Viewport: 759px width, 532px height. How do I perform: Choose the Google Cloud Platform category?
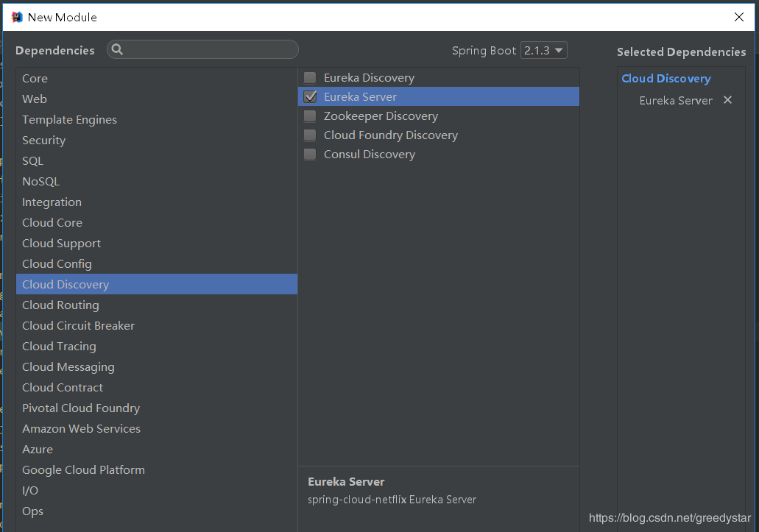(x=157, y=470)
